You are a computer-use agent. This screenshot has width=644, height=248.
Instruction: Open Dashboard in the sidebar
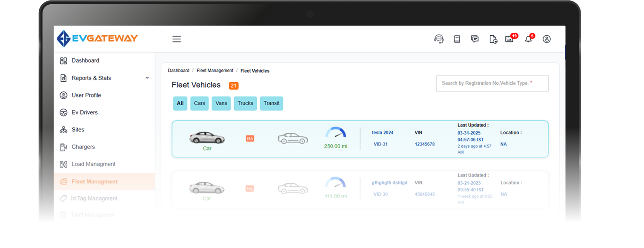tap(85, 60)
